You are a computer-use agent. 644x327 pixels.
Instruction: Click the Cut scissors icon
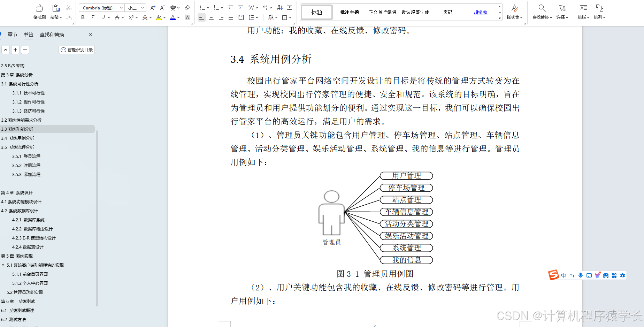tap(69, 8)
